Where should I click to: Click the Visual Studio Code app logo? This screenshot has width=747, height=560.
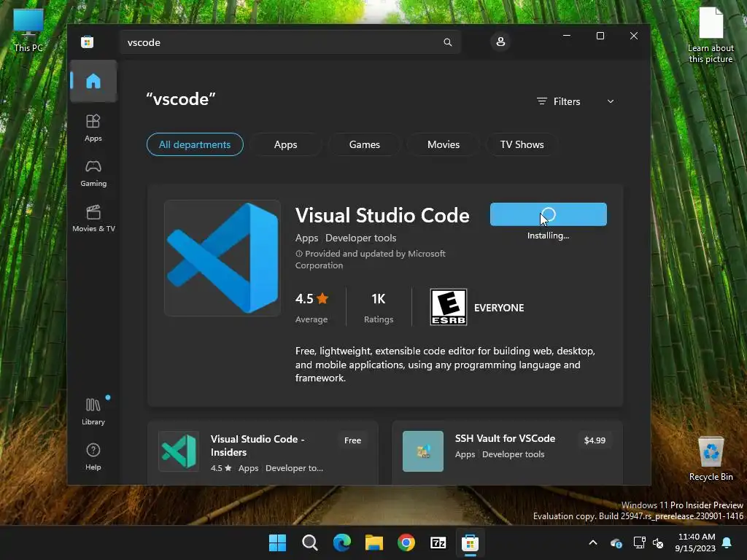click(x=222, y=258)
